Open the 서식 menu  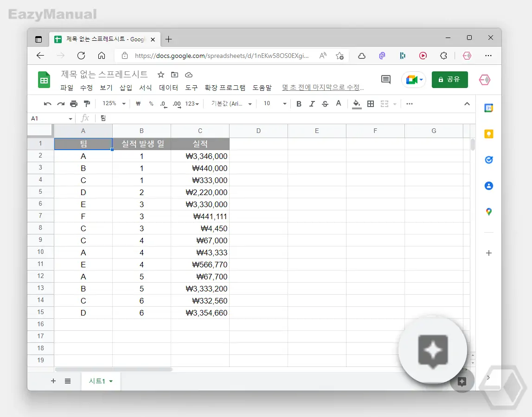click(145, 88)
